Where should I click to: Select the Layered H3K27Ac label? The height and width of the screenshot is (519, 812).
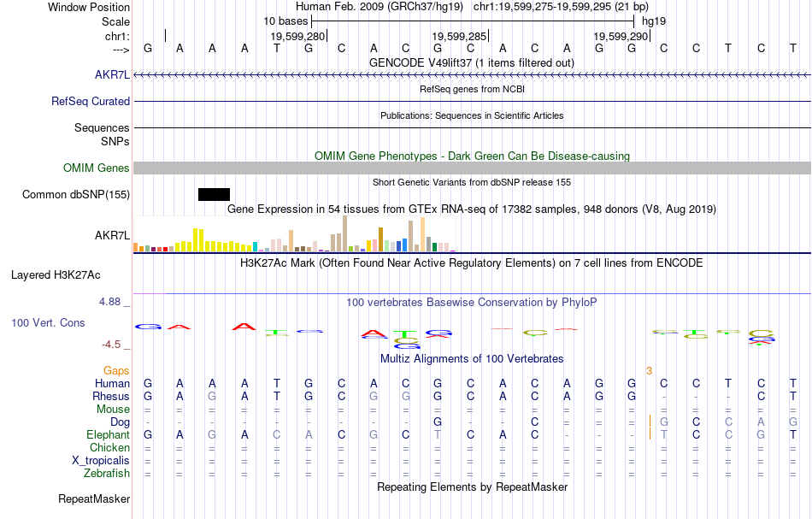[x=56, y=275]
